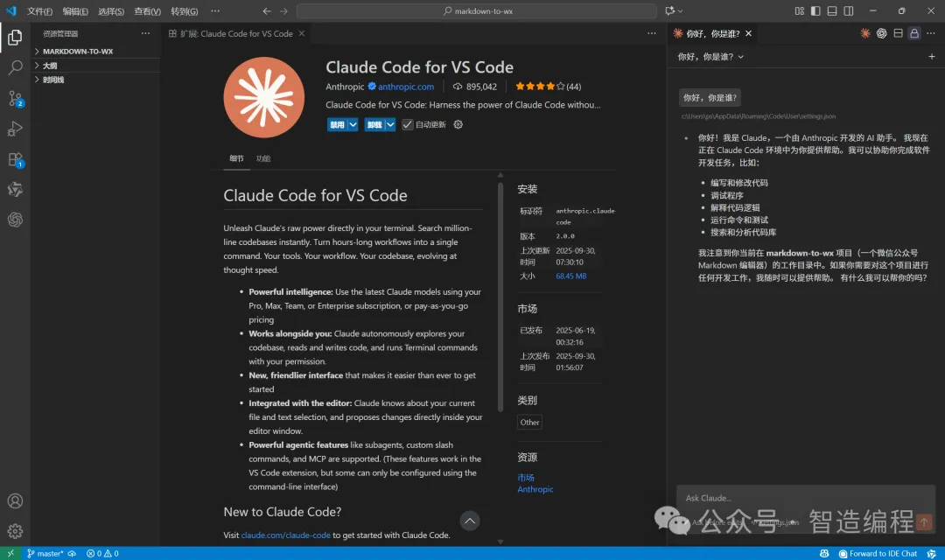Open more actions in chat panel toolbar
Image resolution: width=945 pixels, height=560 pixels.
[930, 33]
